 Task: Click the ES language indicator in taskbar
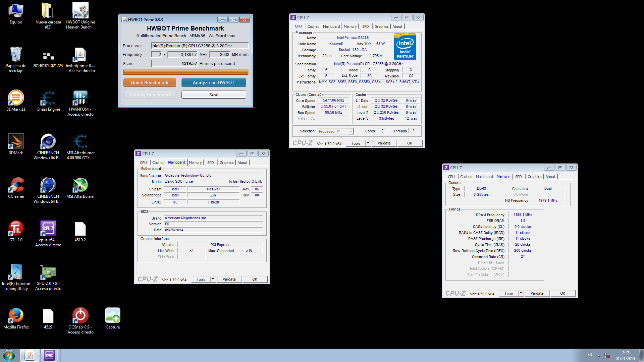(589, 355)
